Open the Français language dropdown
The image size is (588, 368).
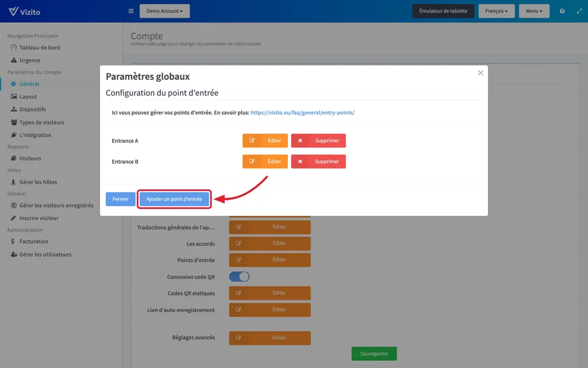496,11
